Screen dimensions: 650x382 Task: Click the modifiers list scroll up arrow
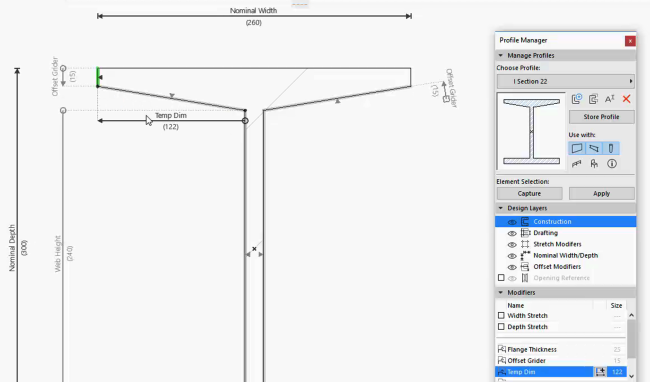coord(631,315)
